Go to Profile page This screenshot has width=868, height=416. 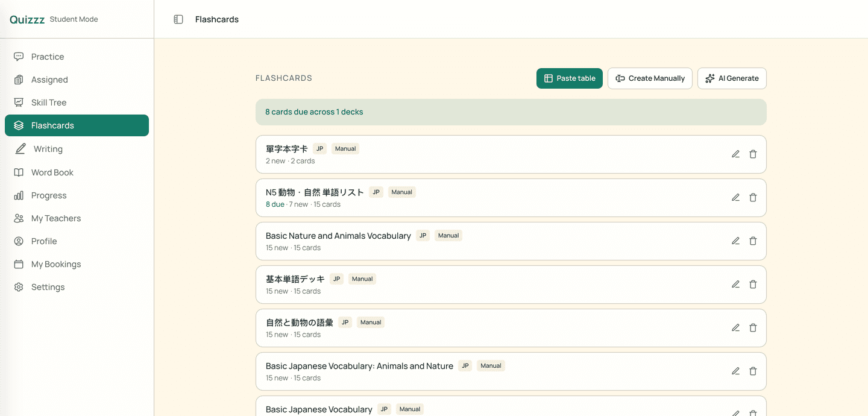[77, 241]
